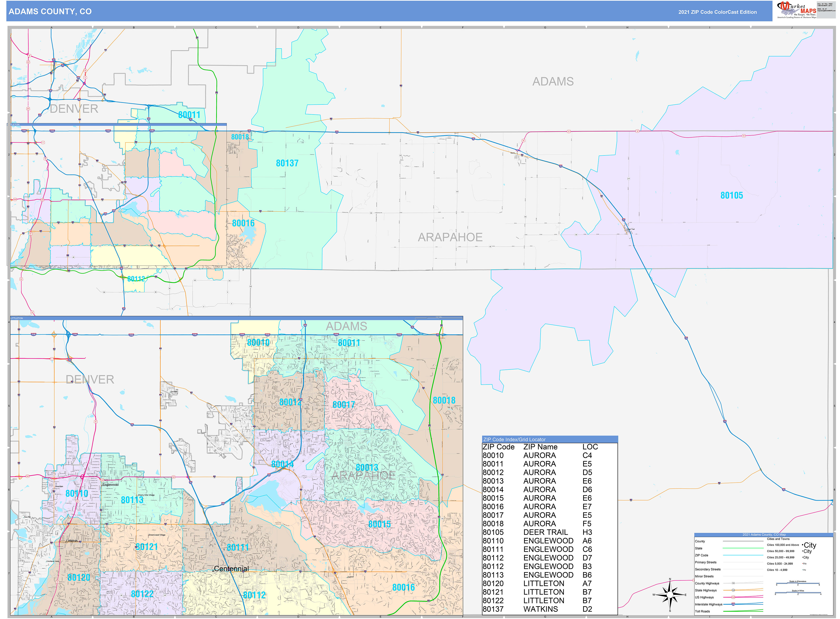
Task: Select the 80112 ENGLEWOOD B3 index row
Action: click(550, 567)
